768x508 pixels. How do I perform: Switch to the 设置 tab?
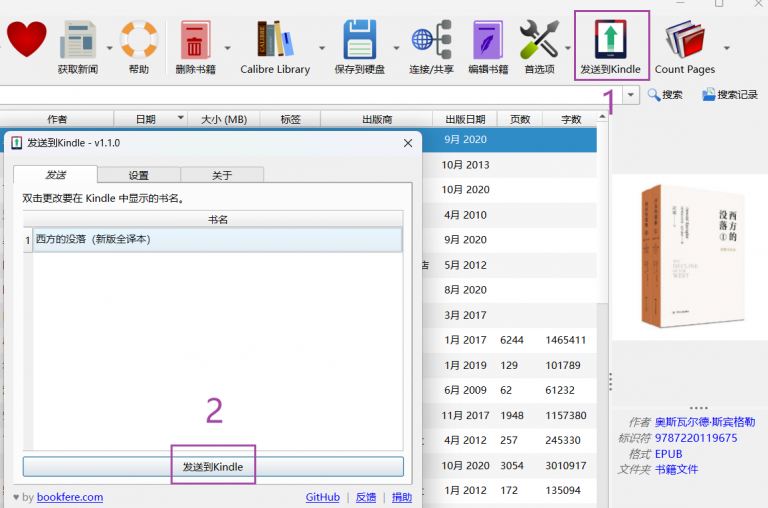pos(139,175)
